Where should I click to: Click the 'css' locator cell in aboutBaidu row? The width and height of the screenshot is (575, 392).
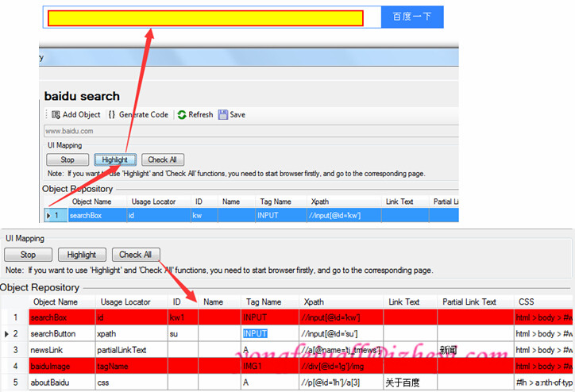(x=131, y=382)
